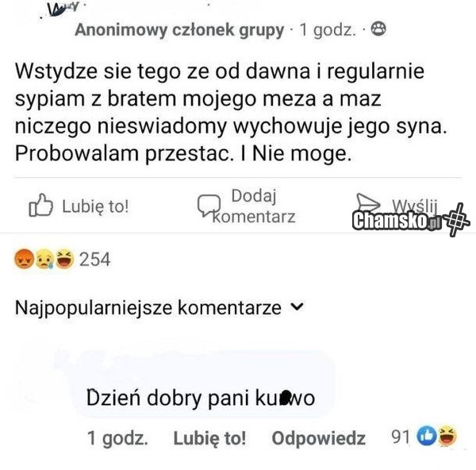Click the laughing emoji on the comment
This screenshot has width=476, height=470.
pyautogui.click(x=447, y=437)
